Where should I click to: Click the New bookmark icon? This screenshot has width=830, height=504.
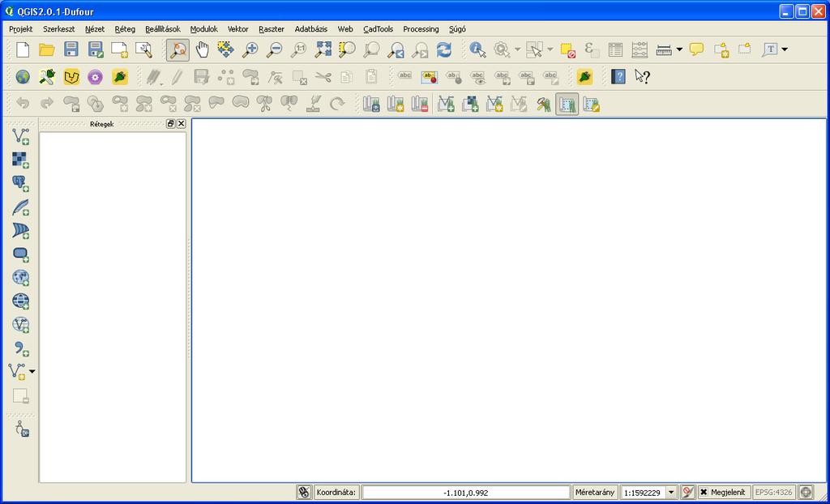721,49
